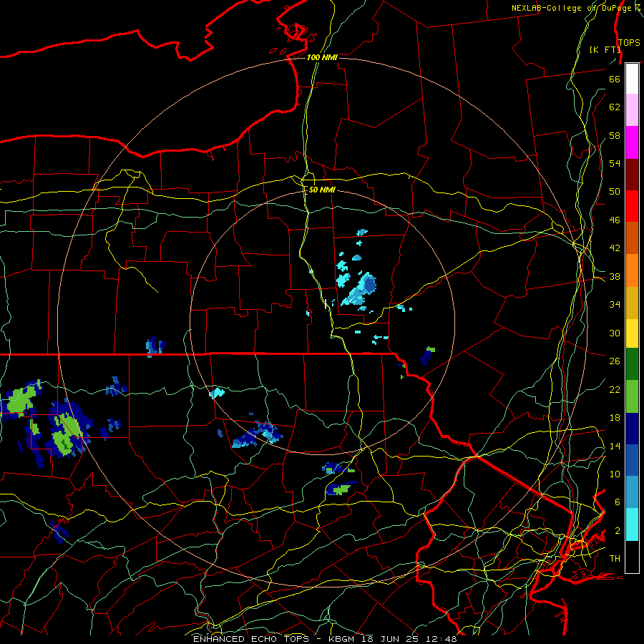Select the dark red (maroon) legend swatch
644x644 pixels.
tap(632, 175)
